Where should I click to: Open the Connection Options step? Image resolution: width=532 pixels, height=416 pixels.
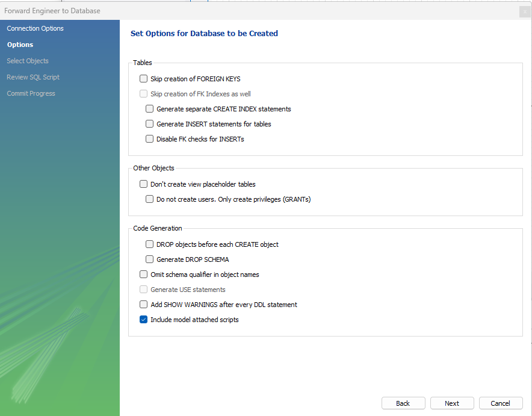[x=36, y=28]
